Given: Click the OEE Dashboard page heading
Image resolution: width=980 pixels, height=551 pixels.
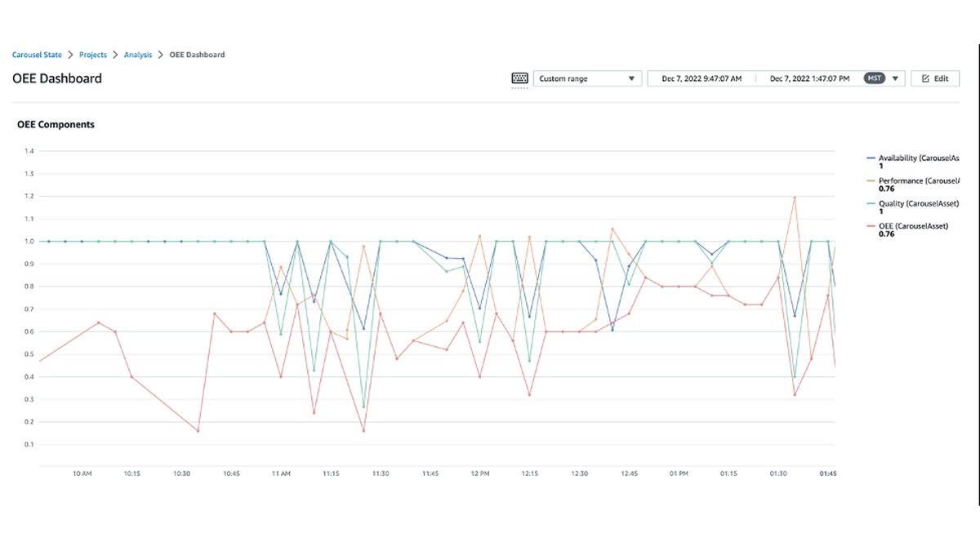Looking at the screenshot, I should 57,78.
